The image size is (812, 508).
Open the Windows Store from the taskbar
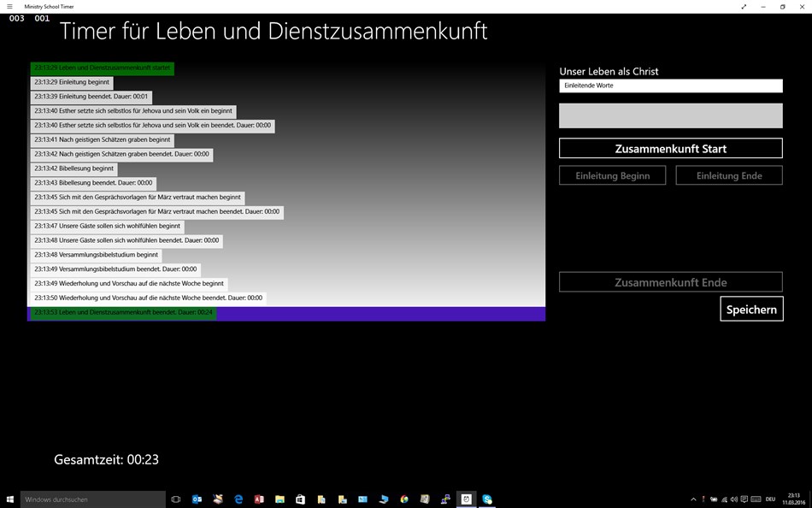(x=300, y=499)
